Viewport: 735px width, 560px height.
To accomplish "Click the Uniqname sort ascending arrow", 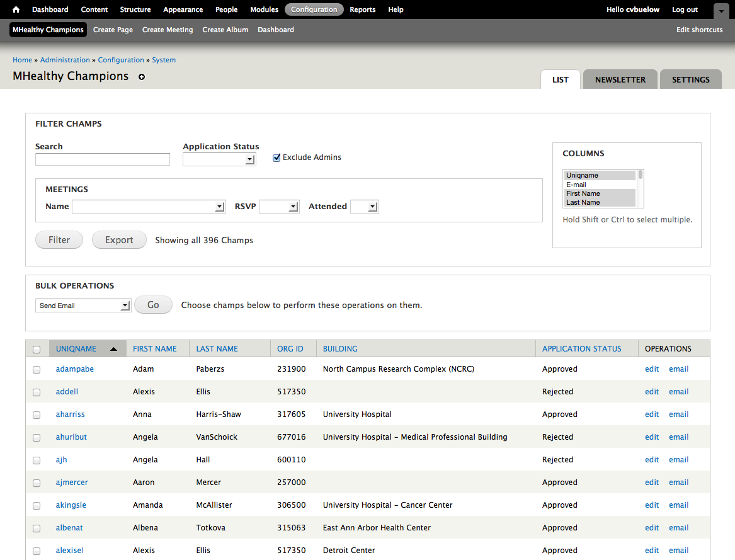I will 113,349.
